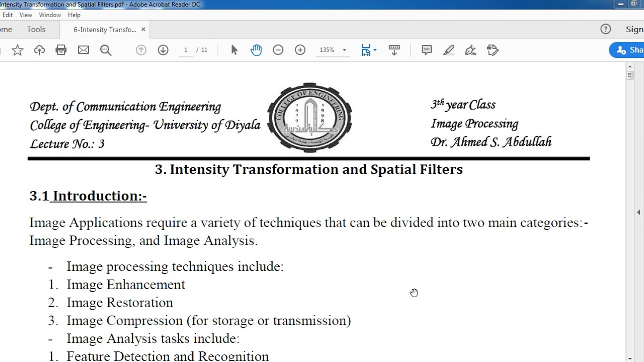Click the Share button
The width and height of the screenshot is (644, 362).
(x=628, y=50)
